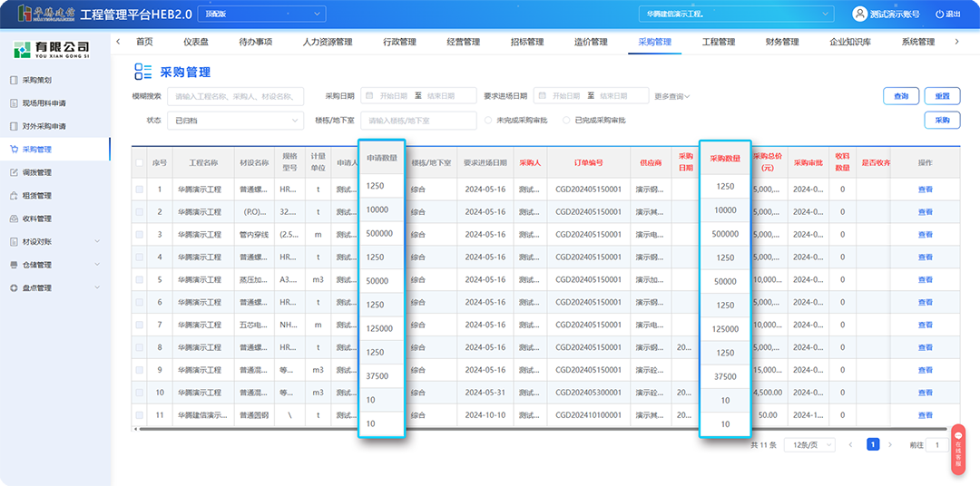Image resolution: width=980 pixels, height=486 pixels.
Task: Click the 采购 button
Action: (942, 120)
